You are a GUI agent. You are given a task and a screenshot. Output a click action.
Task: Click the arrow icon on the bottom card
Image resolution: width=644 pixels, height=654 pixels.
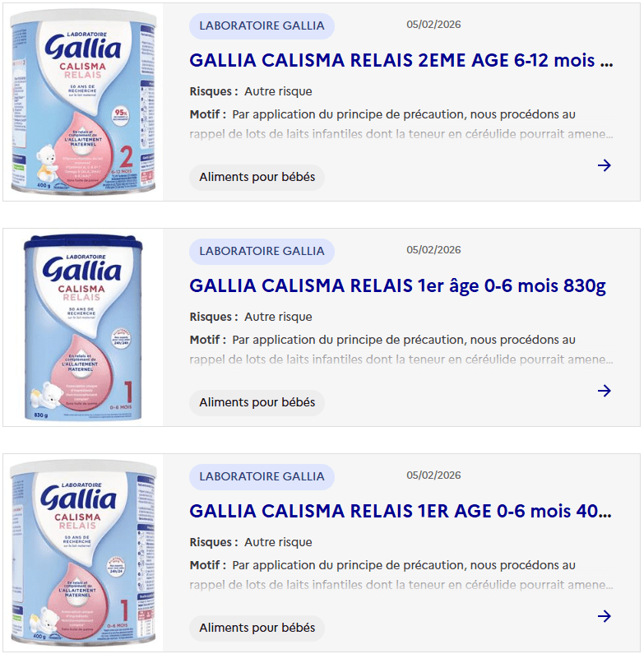(x=604, y=616)
